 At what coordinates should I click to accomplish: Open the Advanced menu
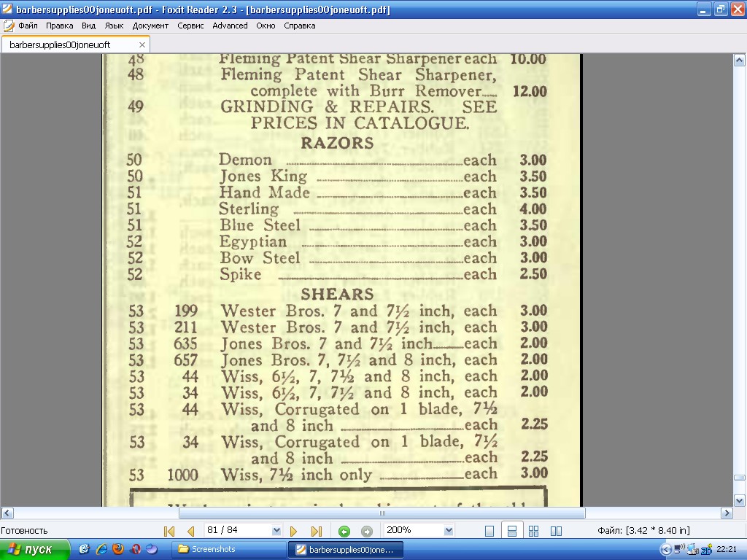tap(230, 26)
